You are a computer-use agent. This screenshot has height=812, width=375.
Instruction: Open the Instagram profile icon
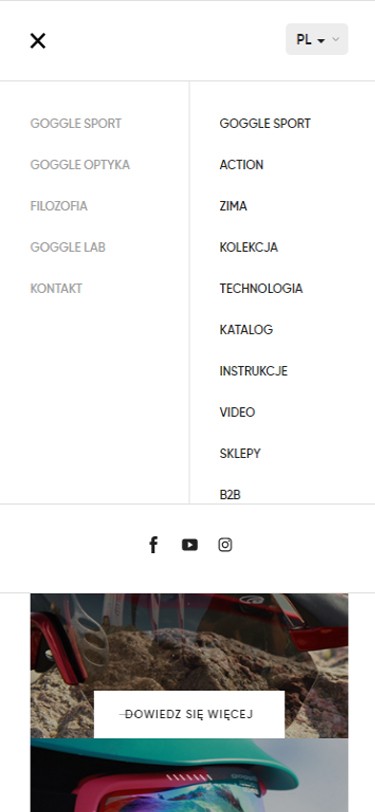click(225, 545)
